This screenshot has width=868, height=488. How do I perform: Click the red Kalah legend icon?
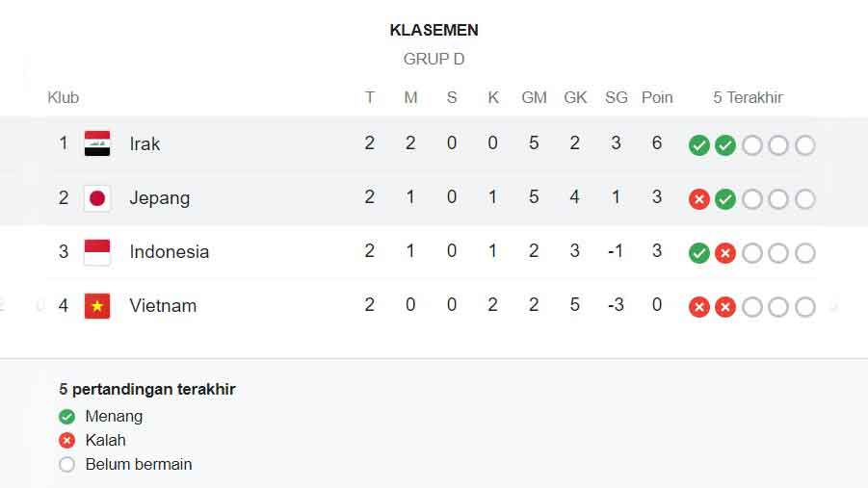66,441
